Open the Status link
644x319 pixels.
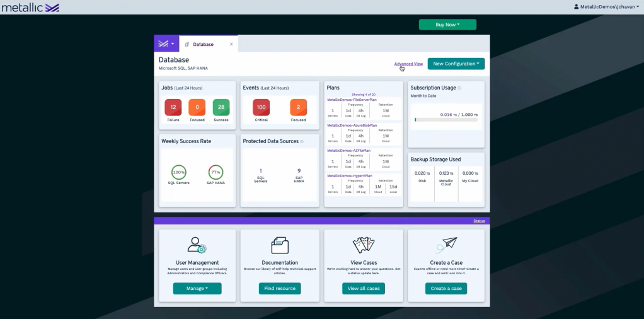tap(479, 221)
